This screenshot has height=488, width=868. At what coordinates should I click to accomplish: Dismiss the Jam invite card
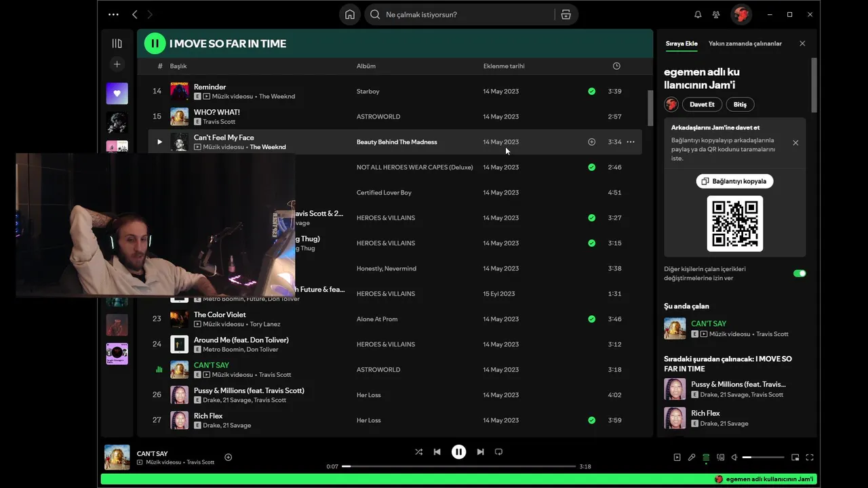tap(795, 142)
